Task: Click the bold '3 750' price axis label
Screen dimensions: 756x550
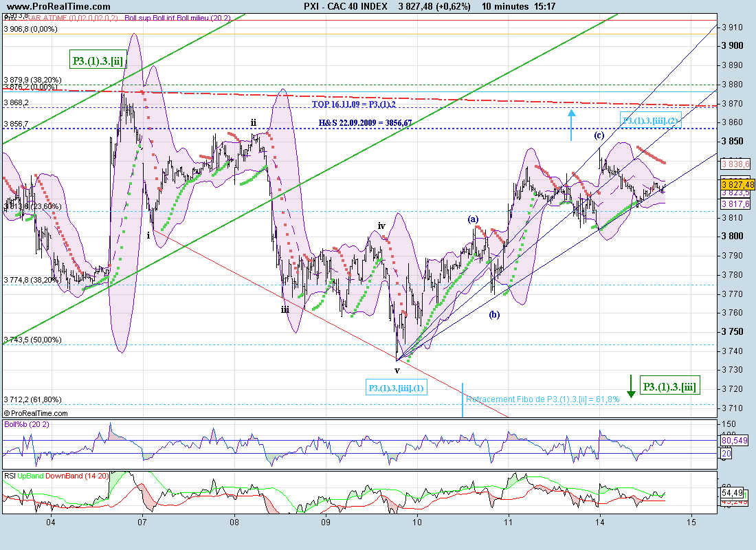Action: click(733, 332)
